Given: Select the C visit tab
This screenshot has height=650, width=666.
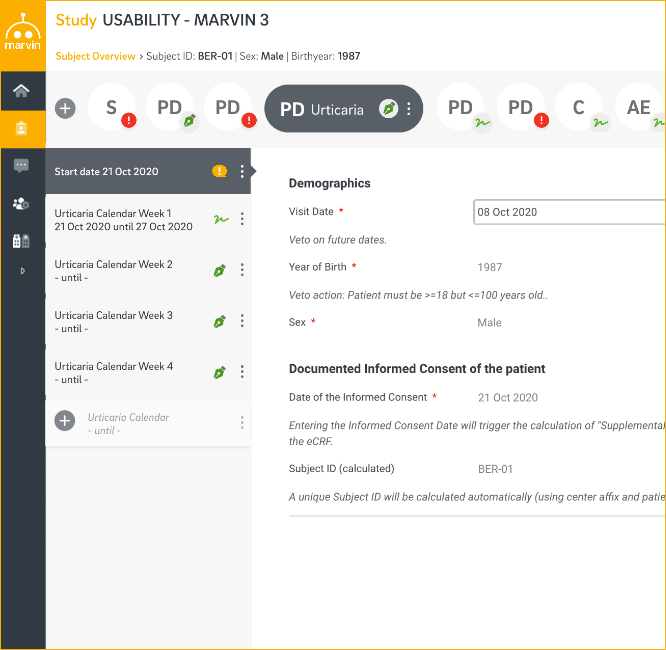Looking at the screenshot, I should tap(579, 108).
